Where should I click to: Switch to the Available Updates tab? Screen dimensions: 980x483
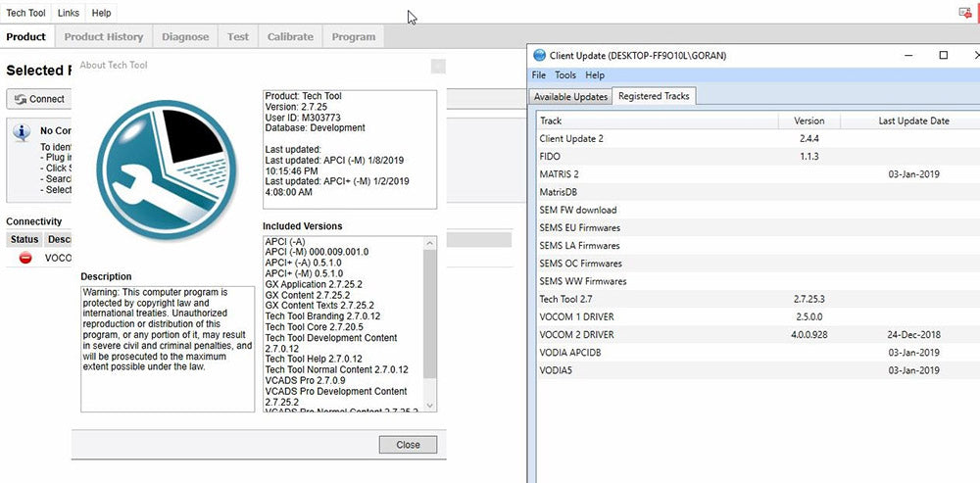(x=570, y=96)
